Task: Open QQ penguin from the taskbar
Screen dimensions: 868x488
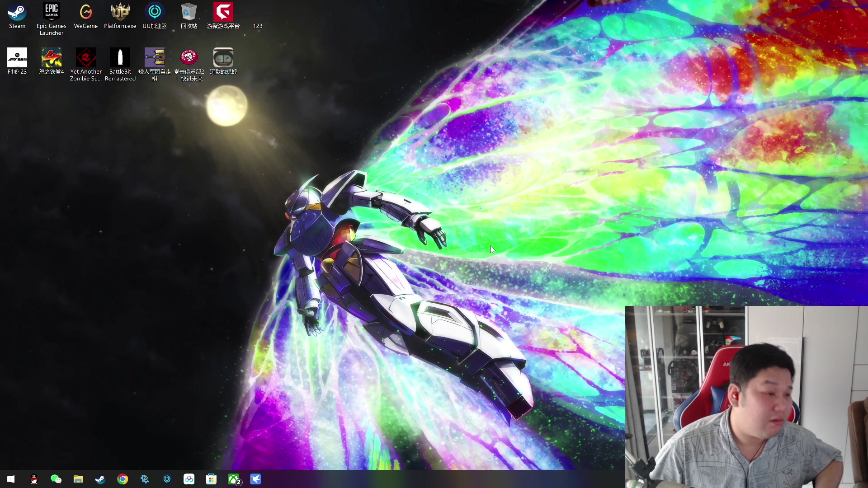Action: [x=34, y=479]
